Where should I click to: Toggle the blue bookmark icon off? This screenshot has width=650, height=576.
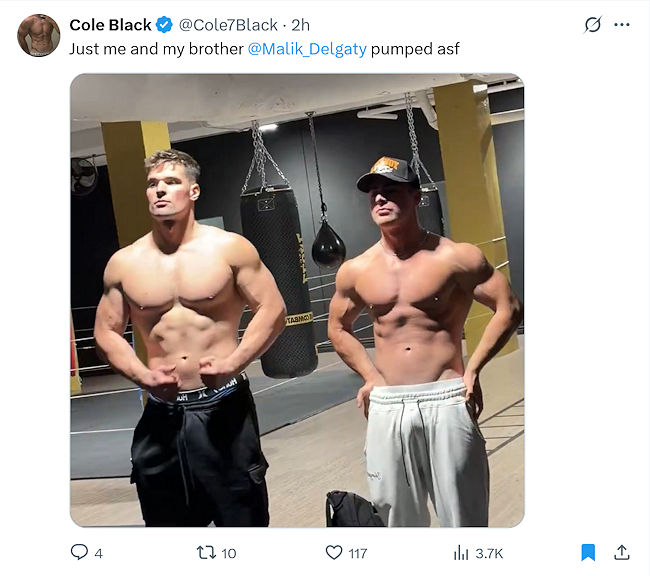coord(588,552)
